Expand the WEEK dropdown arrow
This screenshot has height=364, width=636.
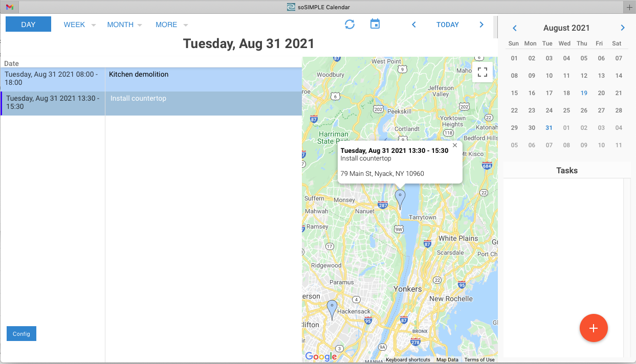coord(94,25)
